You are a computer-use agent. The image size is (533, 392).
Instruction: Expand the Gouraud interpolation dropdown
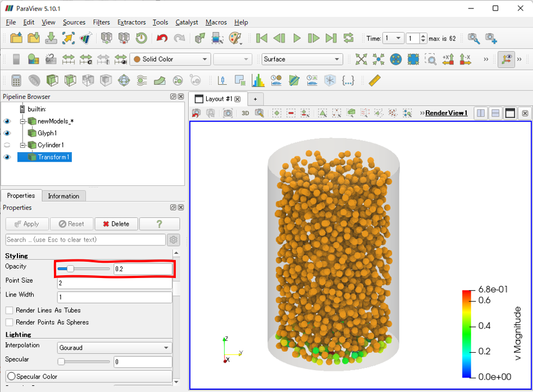[x=115, y=348]
